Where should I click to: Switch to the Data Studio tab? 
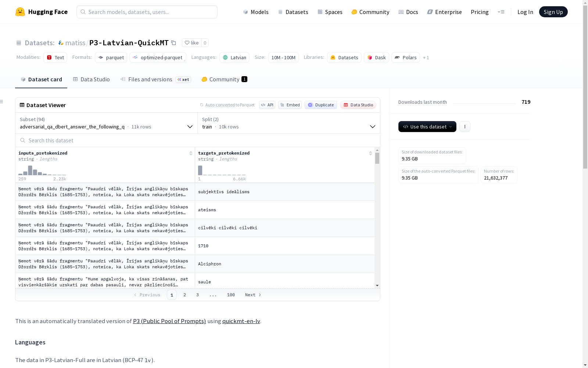coord(92,79)
